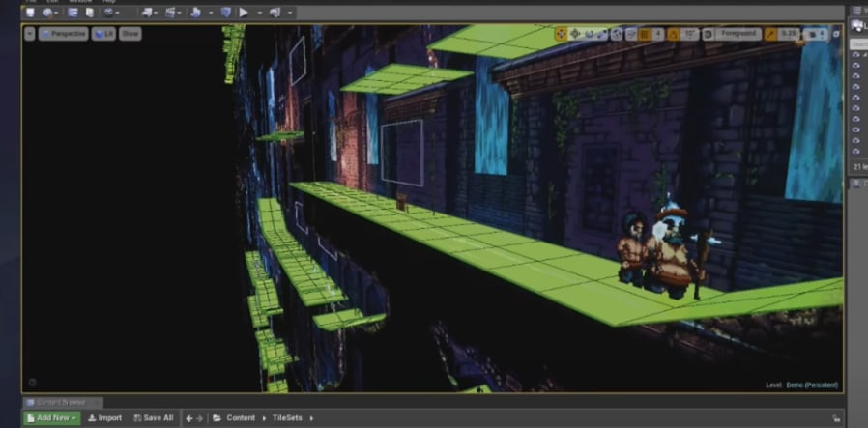Screen dimensions: 868x428
Task: Open the Lit view mode menu
Action: 103,34
